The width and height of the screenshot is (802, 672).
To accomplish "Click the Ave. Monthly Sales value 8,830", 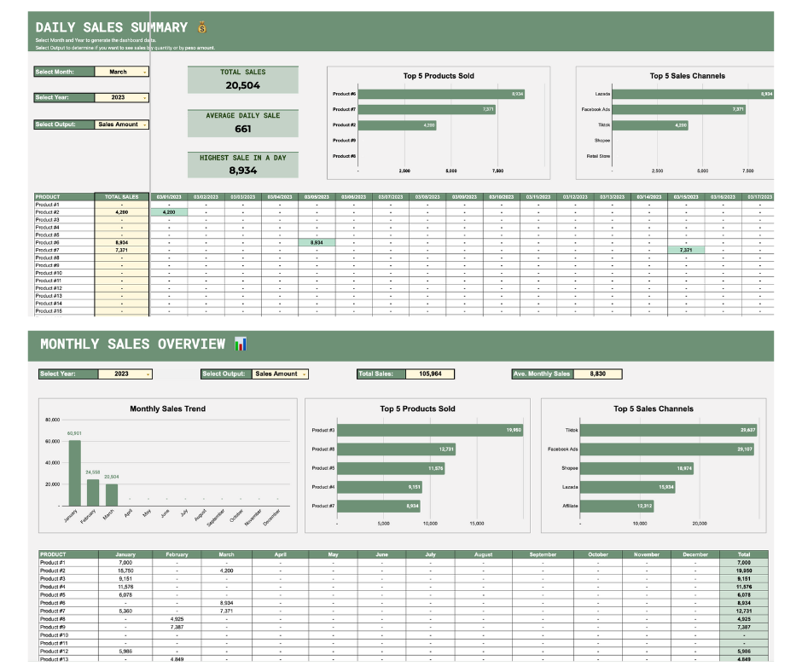I will 597,374.
